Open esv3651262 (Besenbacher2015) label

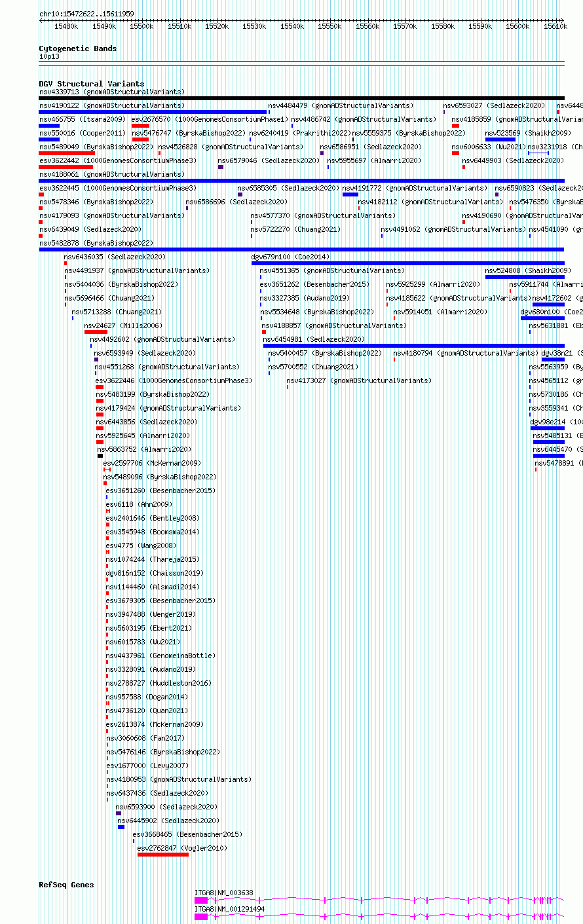314,284
